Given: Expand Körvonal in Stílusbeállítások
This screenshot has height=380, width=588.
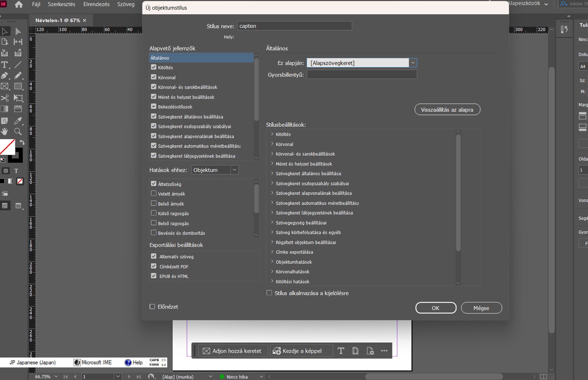Looking at the screenshot, I should click(272, 144).
